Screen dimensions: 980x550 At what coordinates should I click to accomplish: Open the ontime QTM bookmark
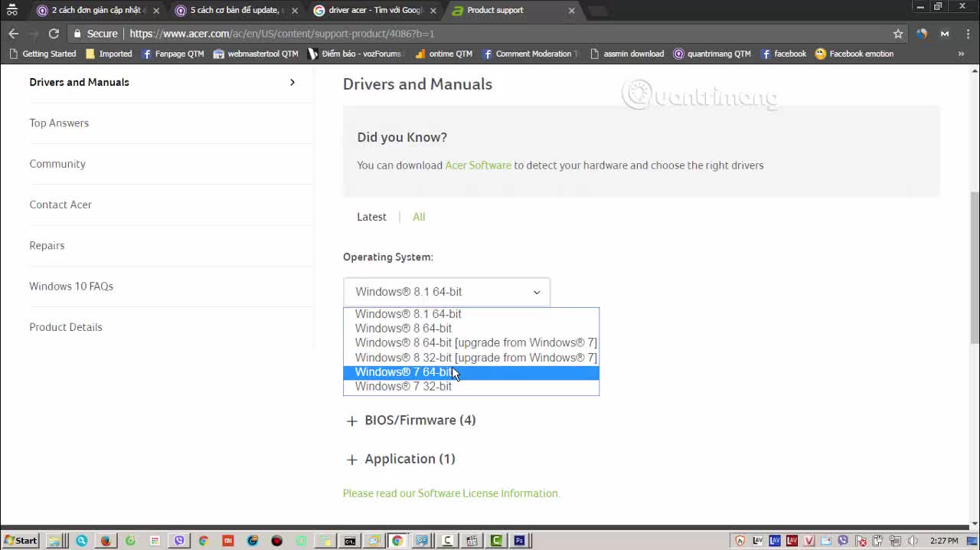pyautogui.click(x=443, y=54)
